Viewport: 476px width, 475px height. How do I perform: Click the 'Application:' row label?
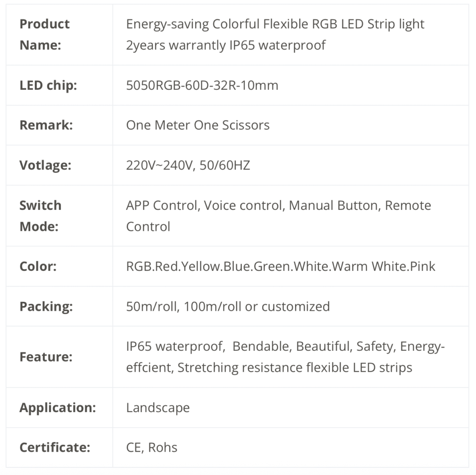click(58, 408)
